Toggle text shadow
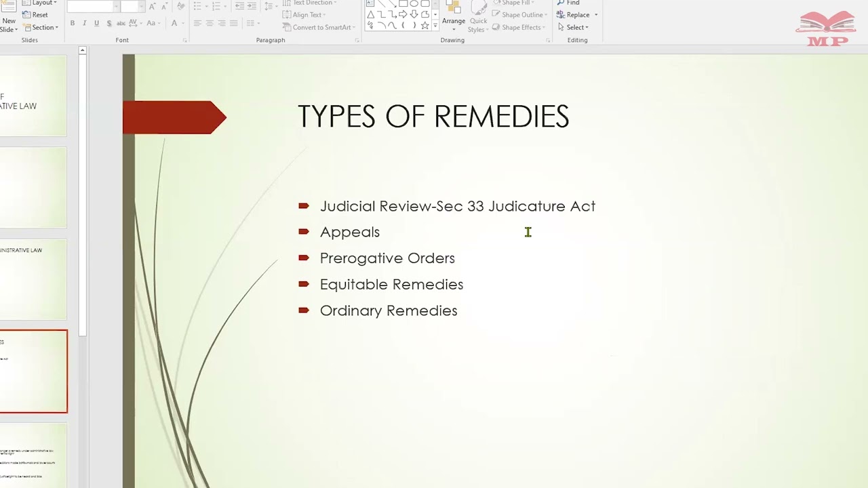 (108, 23)
